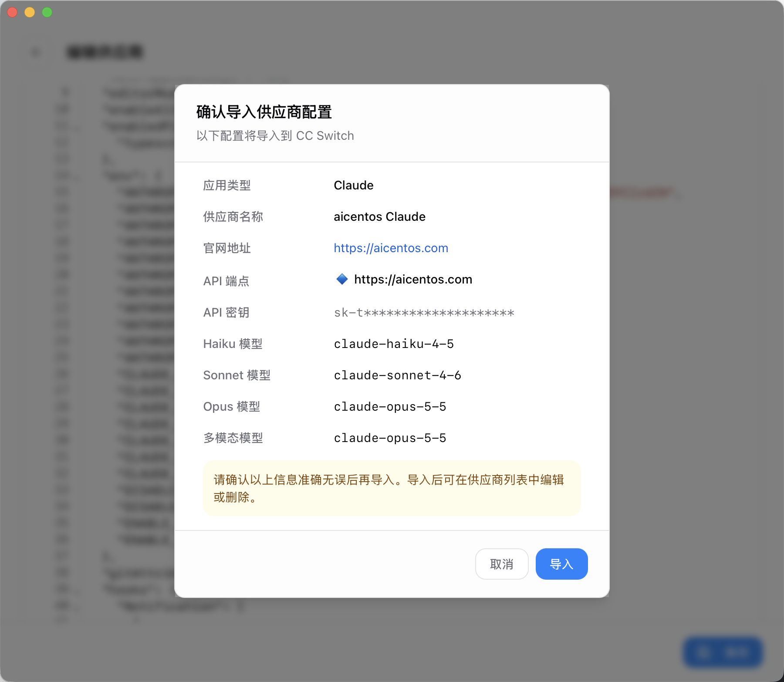The width and height of the screenshot is (784, 682).
Task: Click the Haiku 模型 label
Action: [233, 344]
